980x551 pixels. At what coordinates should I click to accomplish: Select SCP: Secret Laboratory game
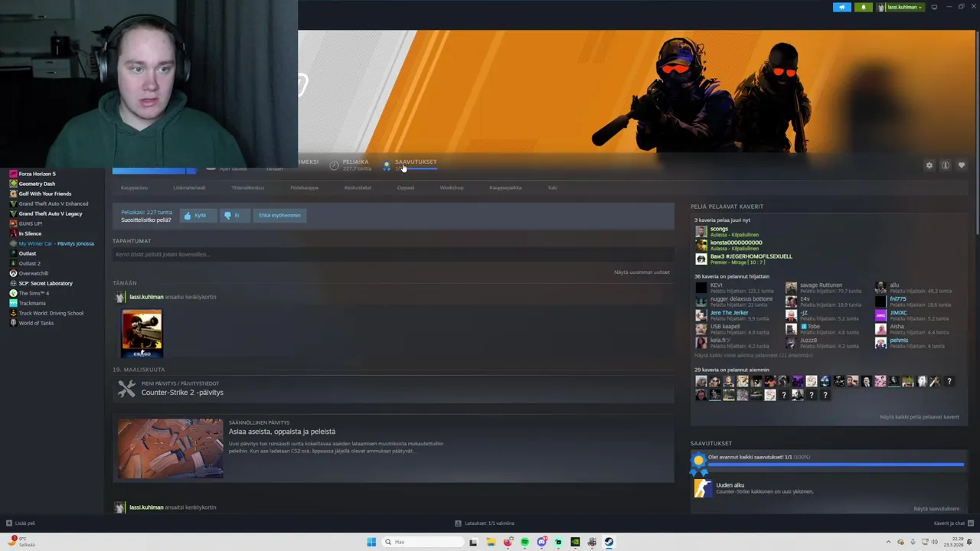45,283
